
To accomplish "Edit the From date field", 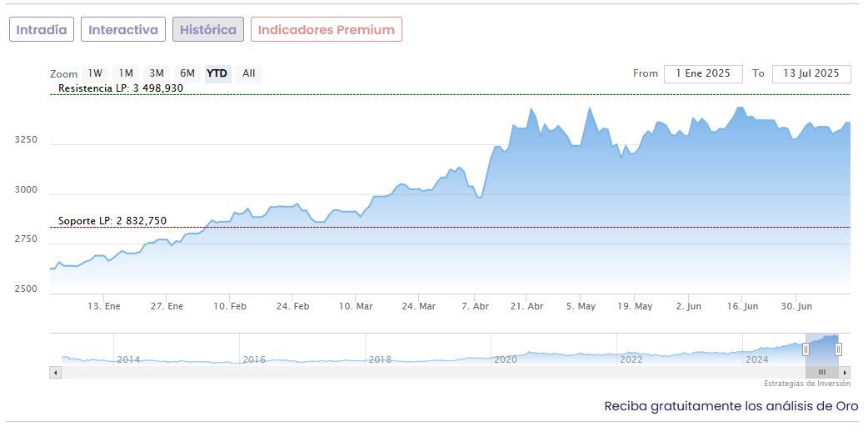I will (703, 73).
